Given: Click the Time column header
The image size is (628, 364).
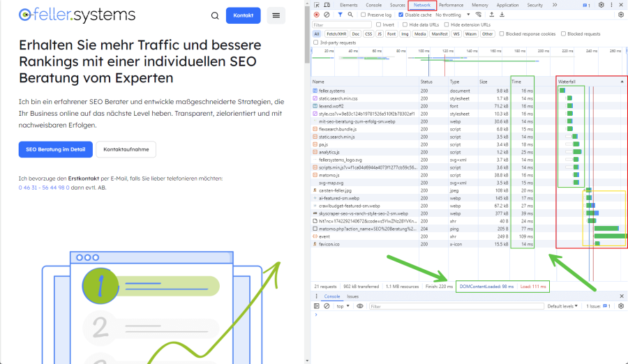Looking at the screenshot, I should click(522, 82).
